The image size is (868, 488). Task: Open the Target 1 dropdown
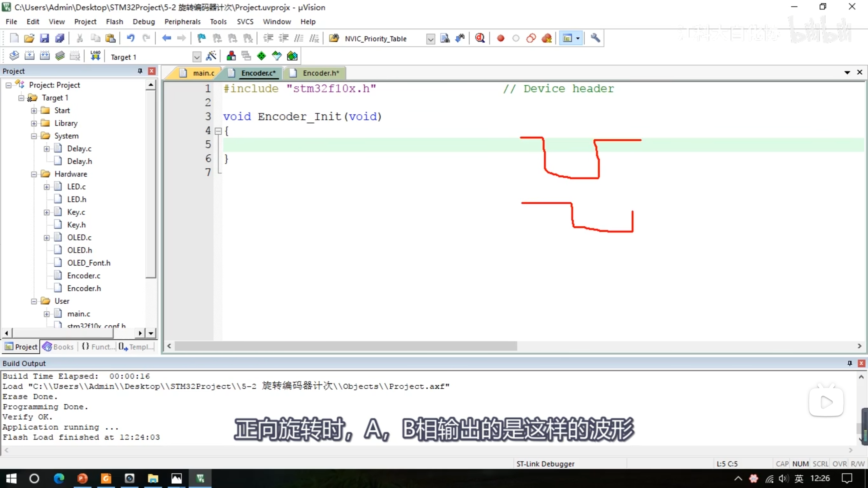coord(197,57)
